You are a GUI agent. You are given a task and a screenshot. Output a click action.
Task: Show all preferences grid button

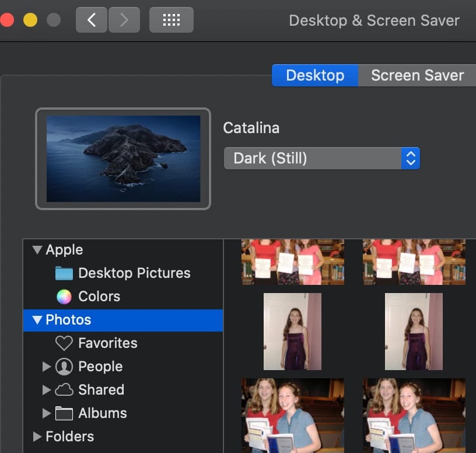tap(171, 20)
